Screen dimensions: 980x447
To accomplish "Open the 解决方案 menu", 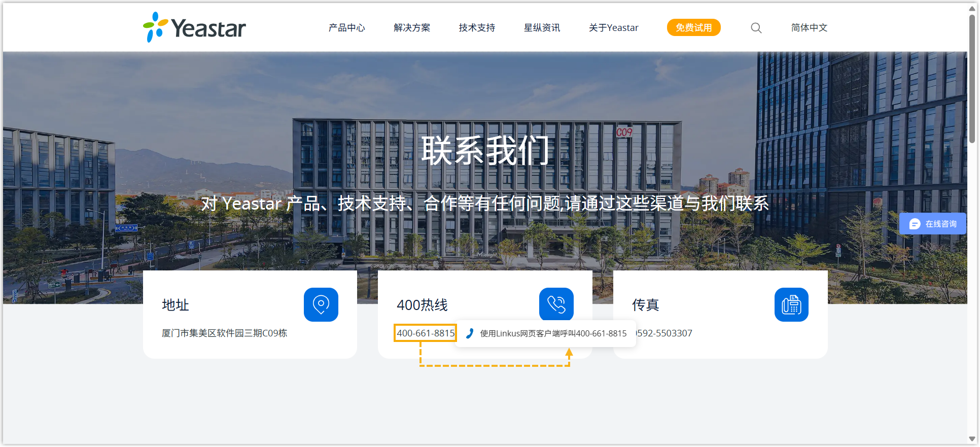I will pyautogui.click(x=411, y=28).
